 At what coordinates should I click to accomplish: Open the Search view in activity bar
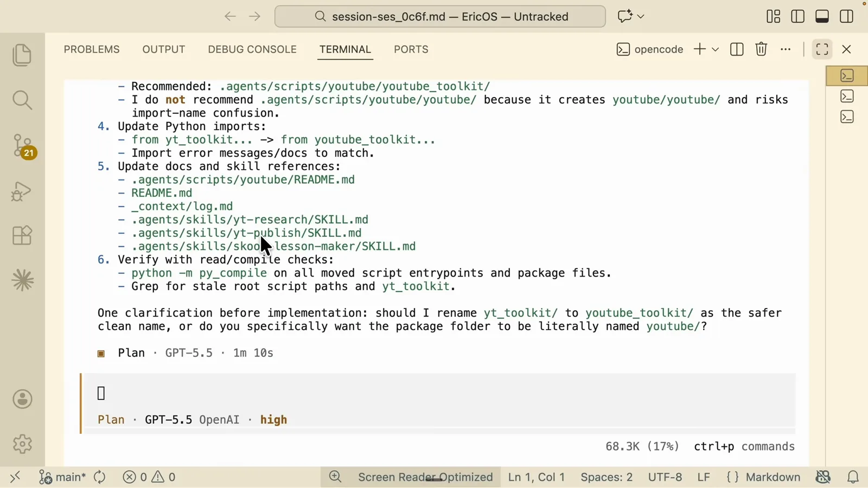click(x=22, y=100)
